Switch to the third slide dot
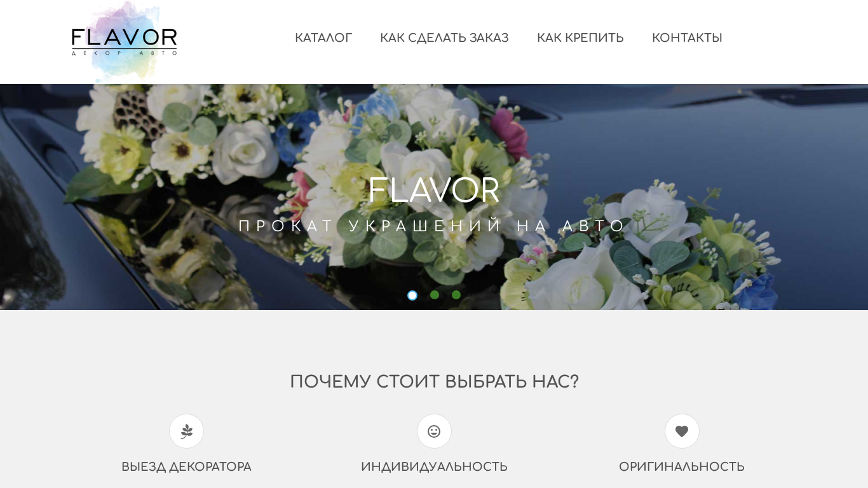Image resolution: width=868 pixels, height=488 pixels. pyautogui.click(x=456, y=295)
